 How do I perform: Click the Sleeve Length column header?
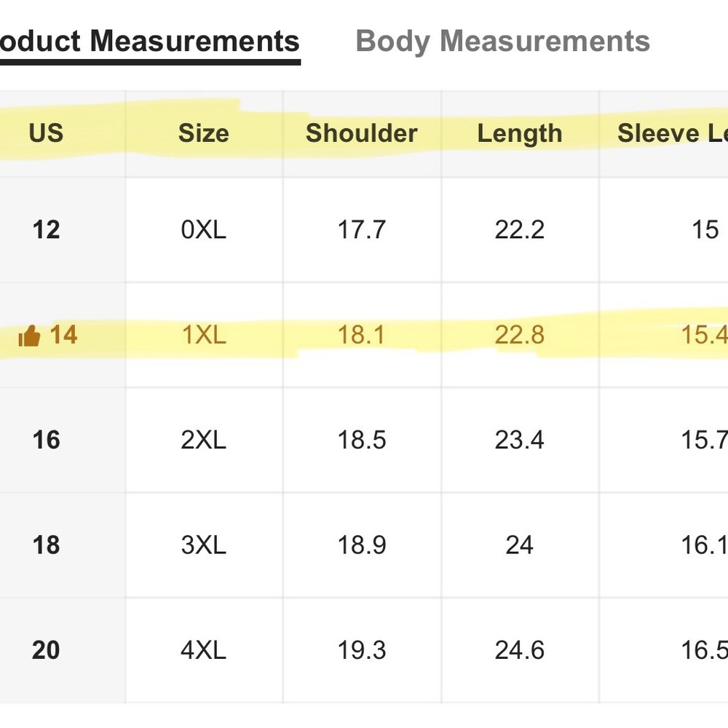(x=672, y=133)
